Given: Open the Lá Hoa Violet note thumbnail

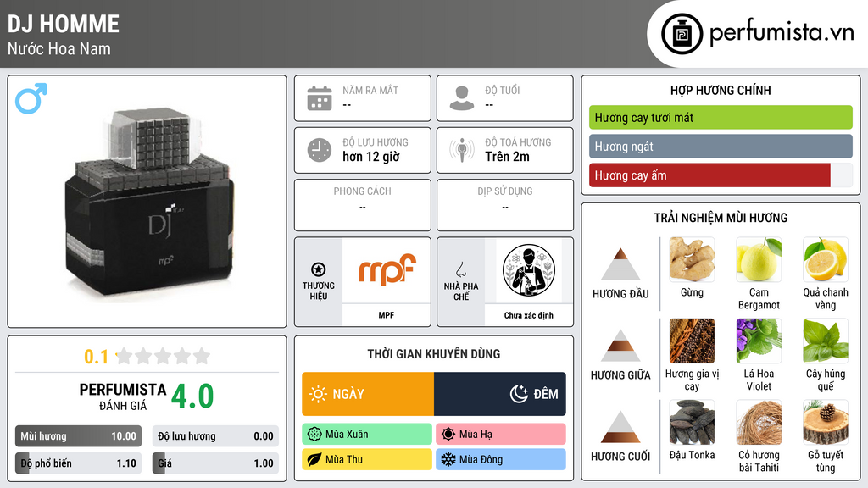Looking at the screenshot, I should pyautogui.click(x=759, y=341).
